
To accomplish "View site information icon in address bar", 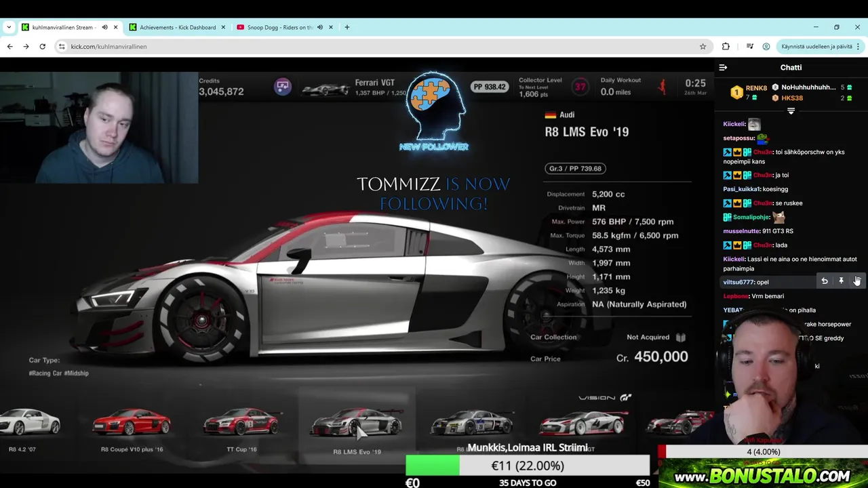I will tap(62, 46).
